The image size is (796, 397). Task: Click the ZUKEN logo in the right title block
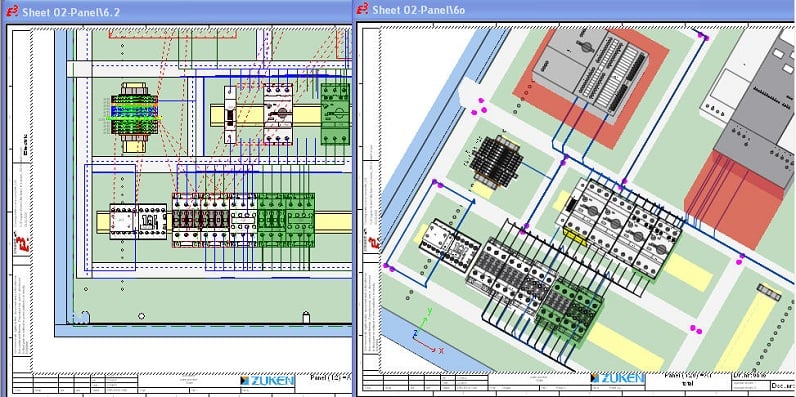[618, 378]
